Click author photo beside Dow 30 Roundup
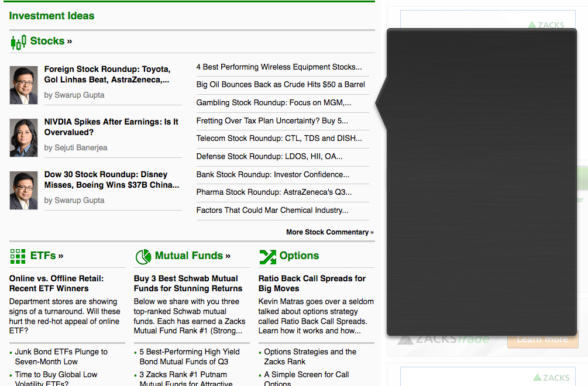The width and height of the screenshot is (588, 386). pyautogui.click(x=23, y=190)
